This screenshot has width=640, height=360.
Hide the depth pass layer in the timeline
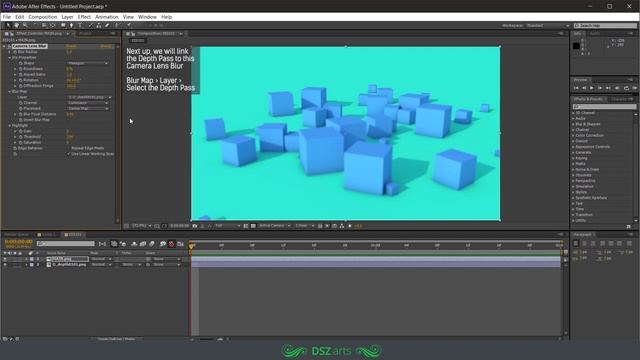click(5, 264)
